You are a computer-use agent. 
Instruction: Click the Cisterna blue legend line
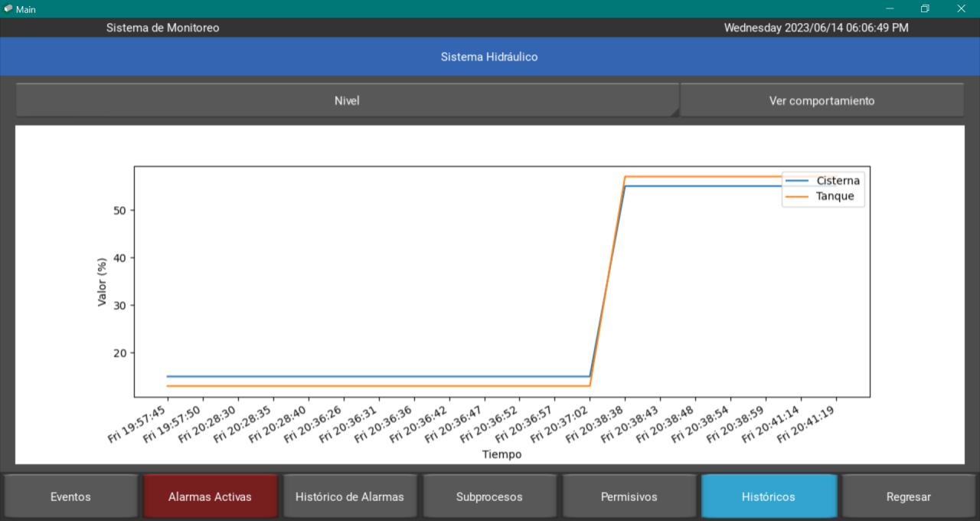click(x=797, y=181)
